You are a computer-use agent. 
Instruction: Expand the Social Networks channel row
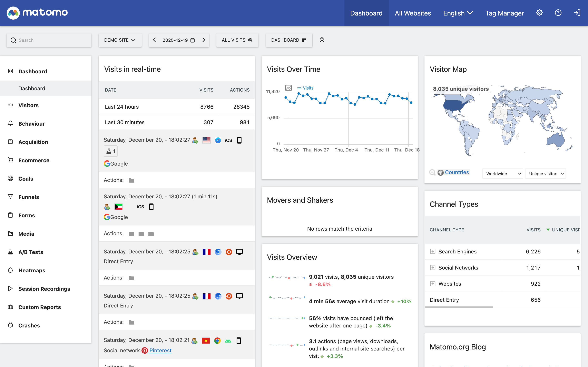pyautogui.click(x=432, y=268)
